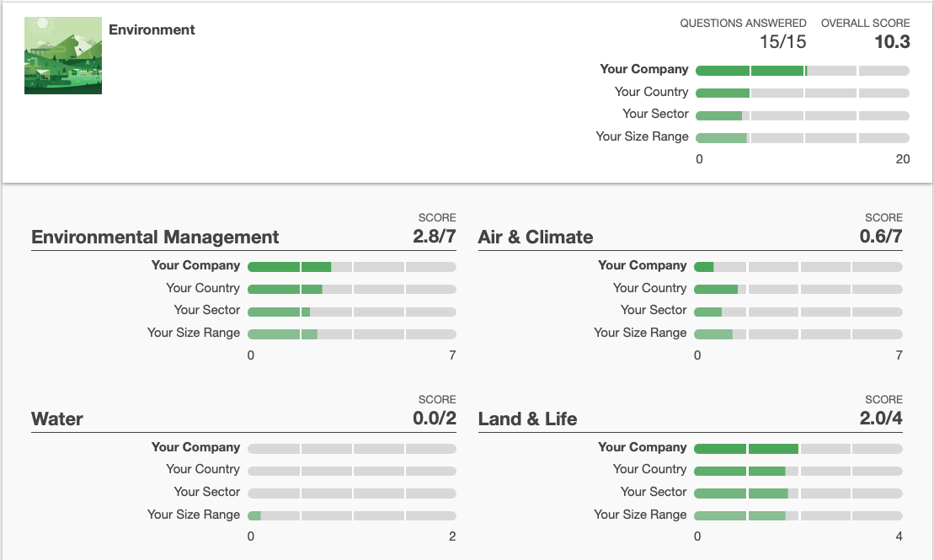The width and height of the screenshot is (934, 560).
Task: Click the Environment landscape illustration icon
Action: tap(63, 56)
